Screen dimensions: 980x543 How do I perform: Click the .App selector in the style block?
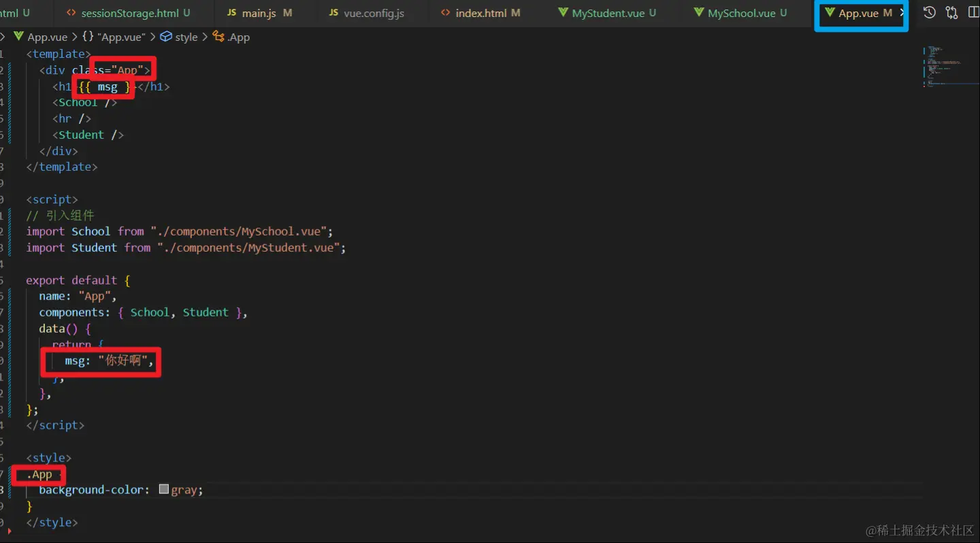coord(39,474)
